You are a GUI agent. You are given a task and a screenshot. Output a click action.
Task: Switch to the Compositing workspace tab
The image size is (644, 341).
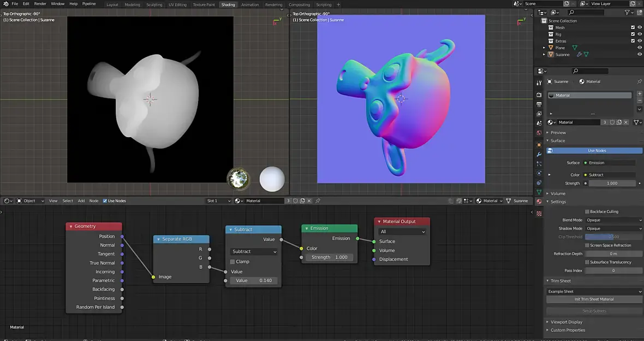(299, 4)
